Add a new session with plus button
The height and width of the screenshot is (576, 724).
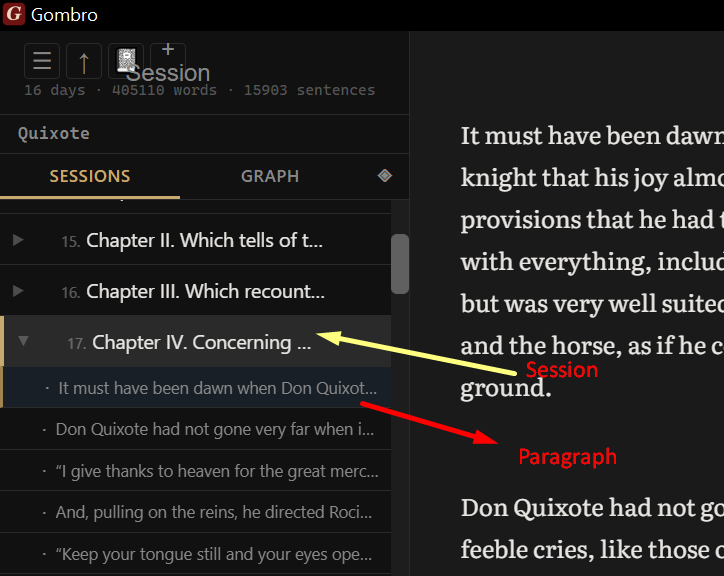coord(168,61)
